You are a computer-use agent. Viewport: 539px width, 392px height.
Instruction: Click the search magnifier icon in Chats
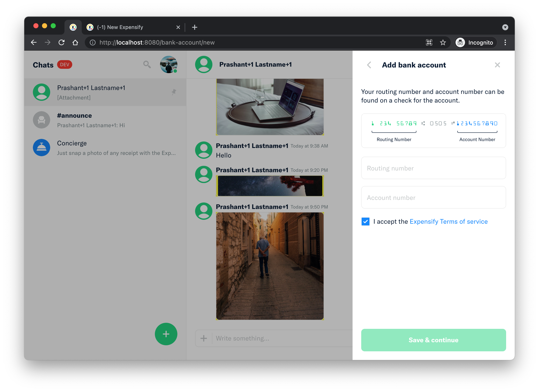147,64
